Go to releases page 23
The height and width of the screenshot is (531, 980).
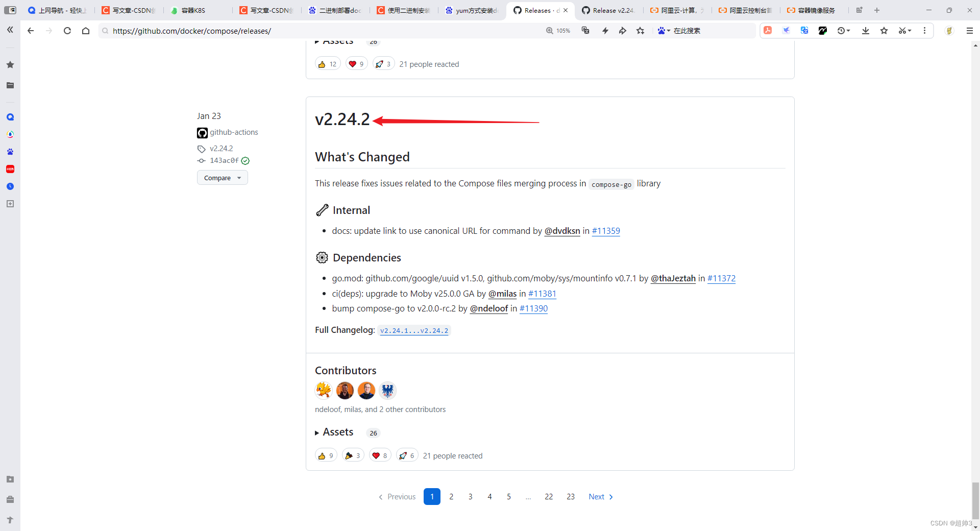[571, 497]
